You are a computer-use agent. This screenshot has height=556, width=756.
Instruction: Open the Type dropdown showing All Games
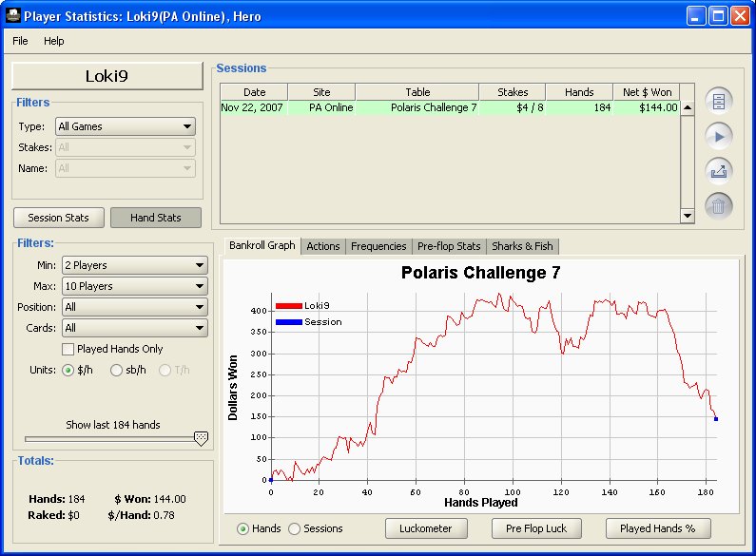(125, 126)
